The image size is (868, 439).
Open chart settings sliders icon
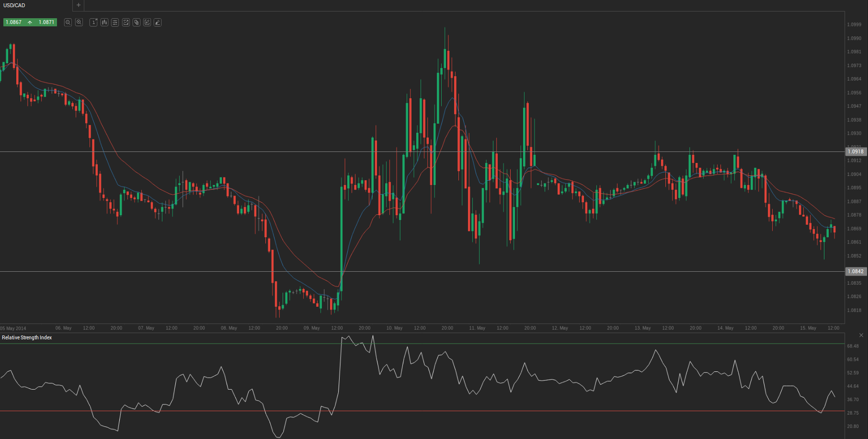click(x=115, y=23)
